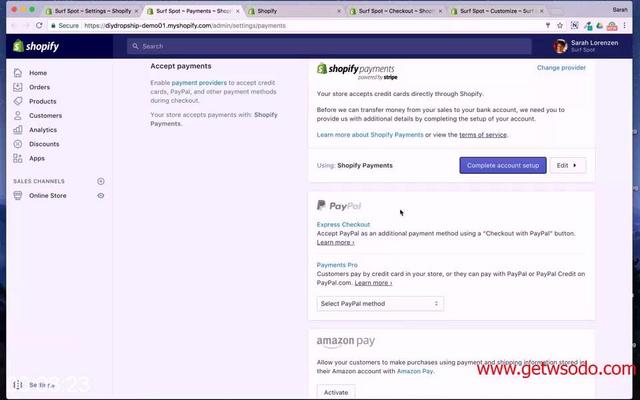Switch to Surf Spot Checkout browser tab
This screenshot has width=640, height=400.
click(396, 11)
